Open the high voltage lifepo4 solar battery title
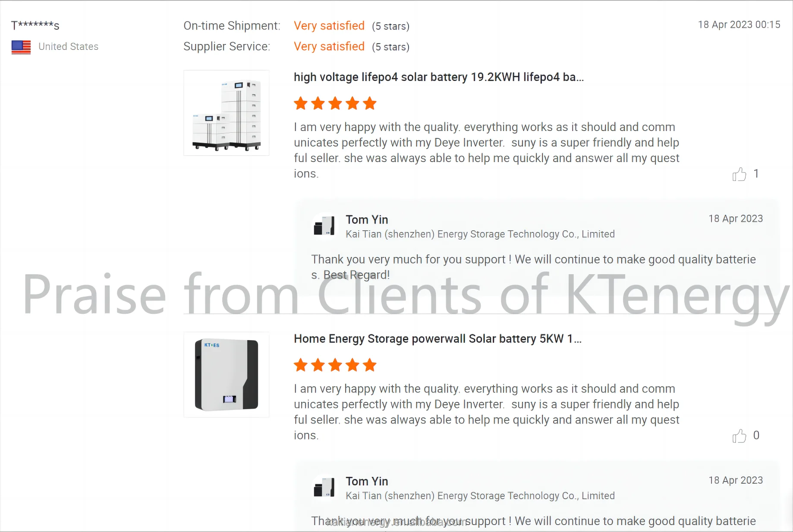Viewport: 793px width, 532px height. pos(439,77)
